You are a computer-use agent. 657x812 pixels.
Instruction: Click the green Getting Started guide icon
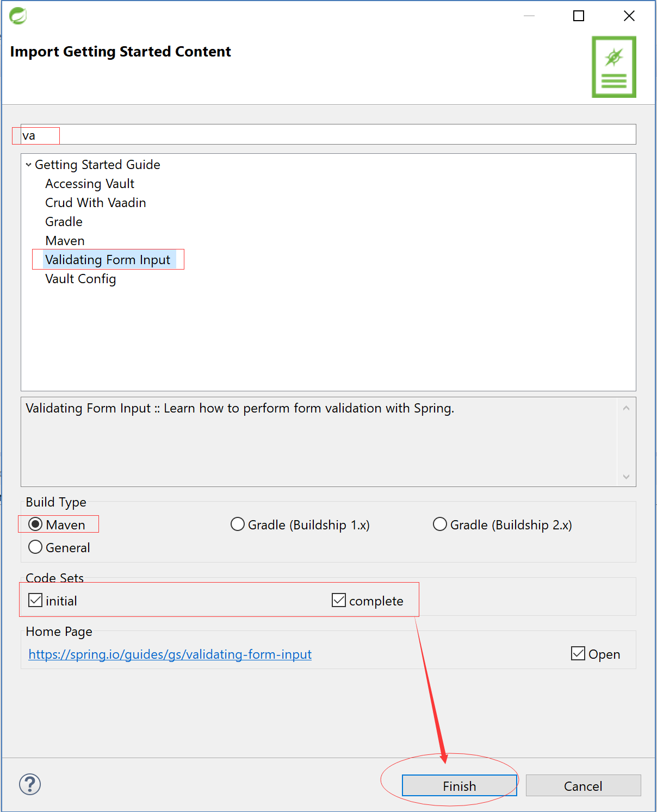tap(614, 67)
